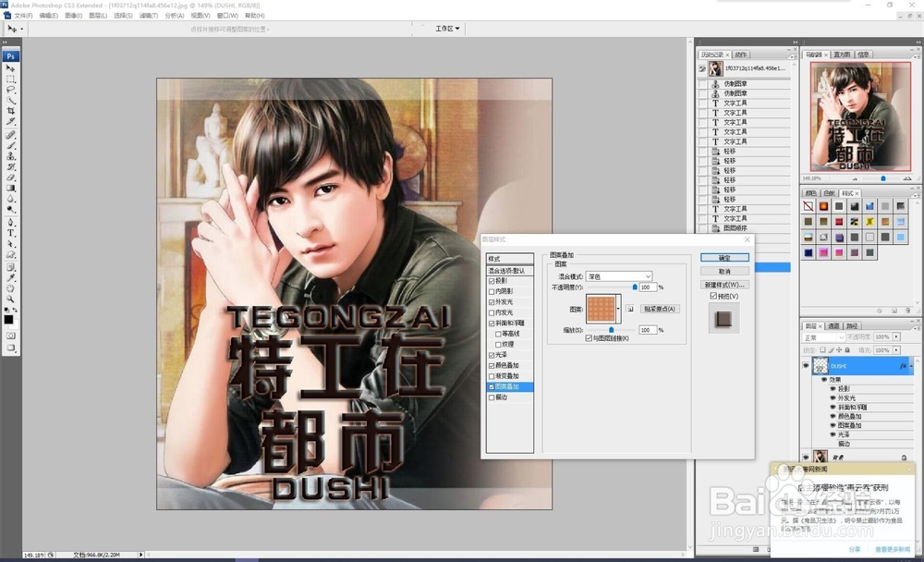Enable 内阴影 inner shadow checkbox
Viewport: 924px width, 562px height.
tap(492, 292)
